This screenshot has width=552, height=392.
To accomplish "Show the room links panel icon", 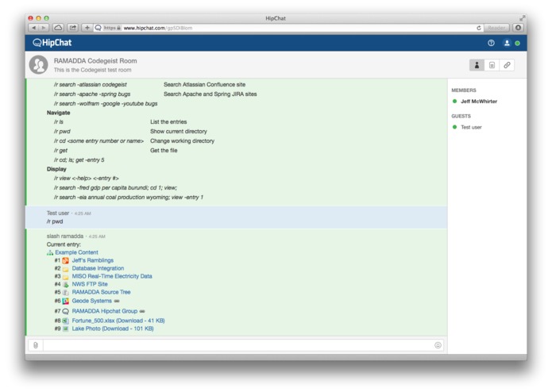I will click(x=507, y=65).
